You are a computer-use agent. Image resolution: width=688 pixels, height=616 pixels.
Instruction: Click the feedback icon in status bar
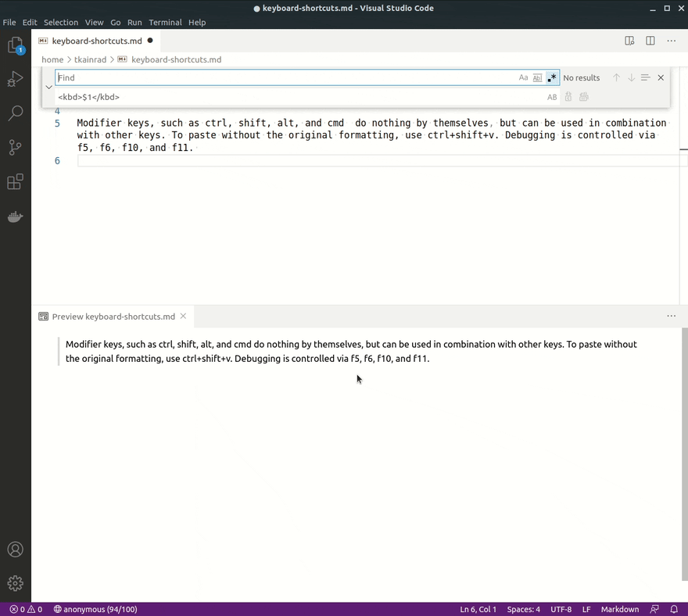(654, 609)
